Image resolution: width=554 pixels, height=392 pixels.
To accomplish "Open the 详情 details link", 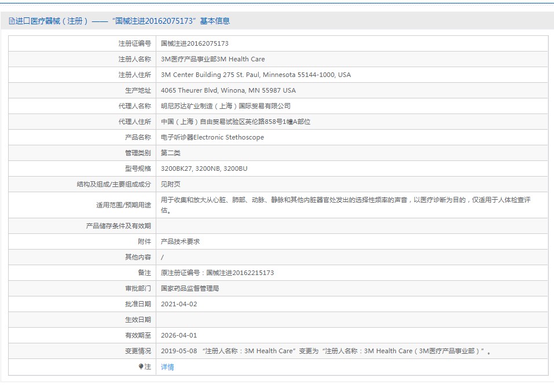I will pyautogui.click(x=167, y=367).
